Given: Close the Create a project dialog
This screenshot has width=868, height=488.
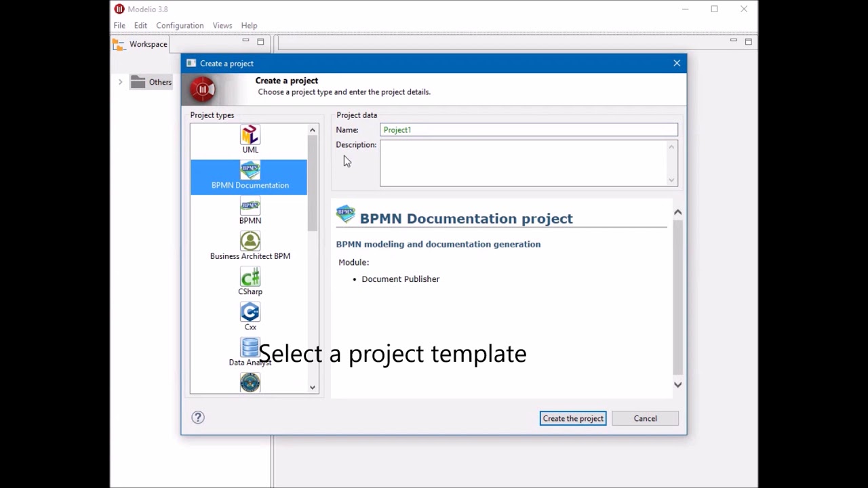Looking at the screenshot, I should (x=677, y=63).
